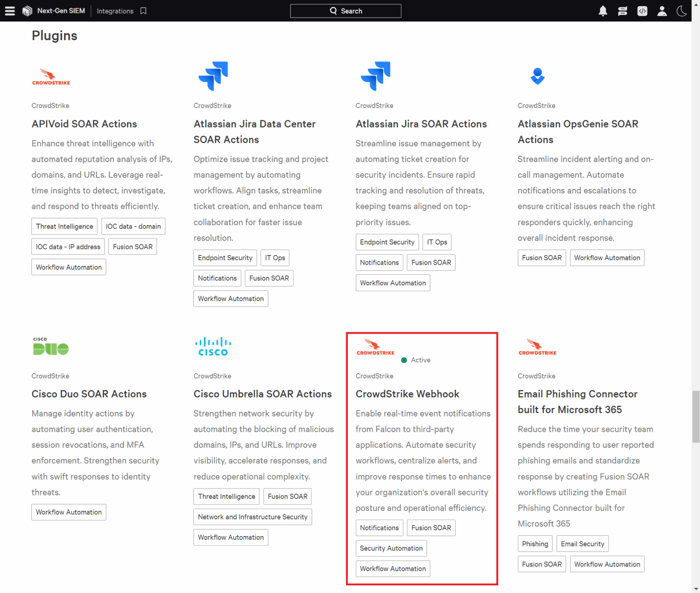Select the Atlassian OpsGenie plugin logo

coord(538,76)
